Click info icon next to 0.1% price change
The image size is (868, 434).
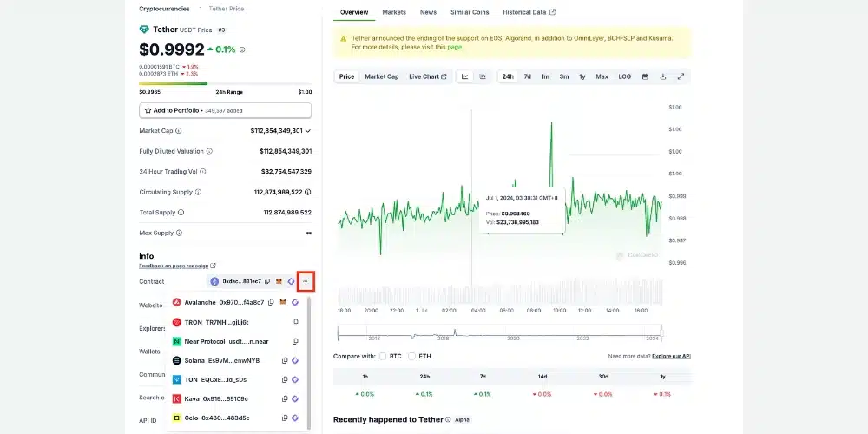(x=242, y=49)
